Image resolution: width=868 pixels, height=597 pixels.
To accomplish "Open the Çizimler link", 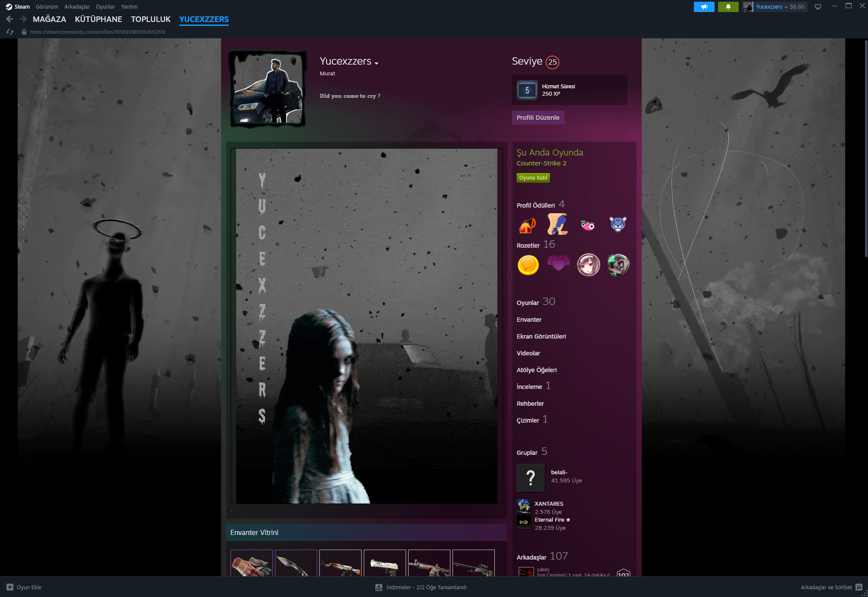I will click(528, 420).
